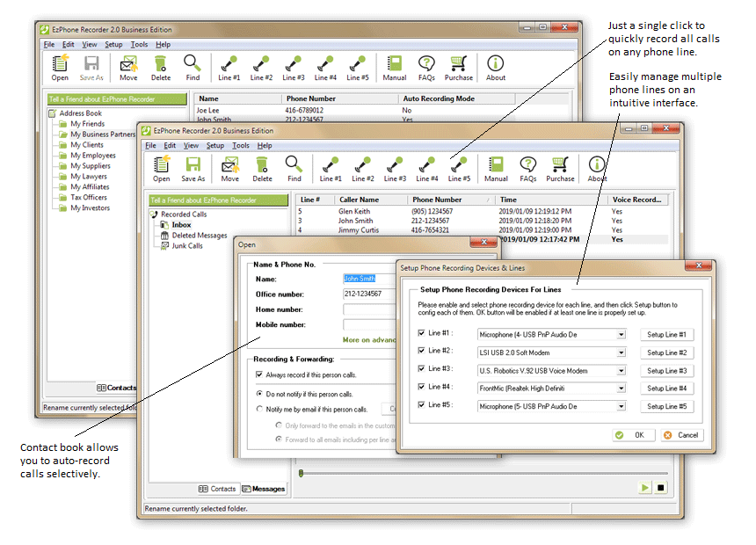Select Do not notify if this person calls
Image resolution: width=756 pixels, height=545 pixels.
click(x=259, y=394)
